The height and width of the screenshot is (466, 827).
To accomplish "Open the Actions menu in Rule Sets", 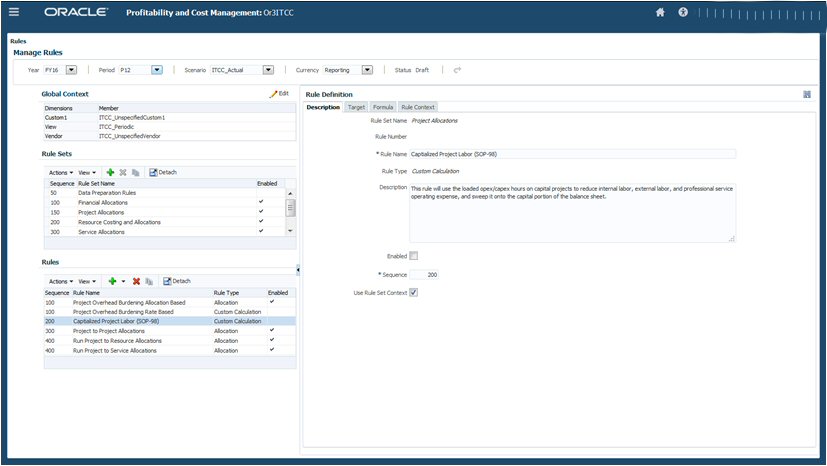I will pyautogui.click(x=61, y=172).
